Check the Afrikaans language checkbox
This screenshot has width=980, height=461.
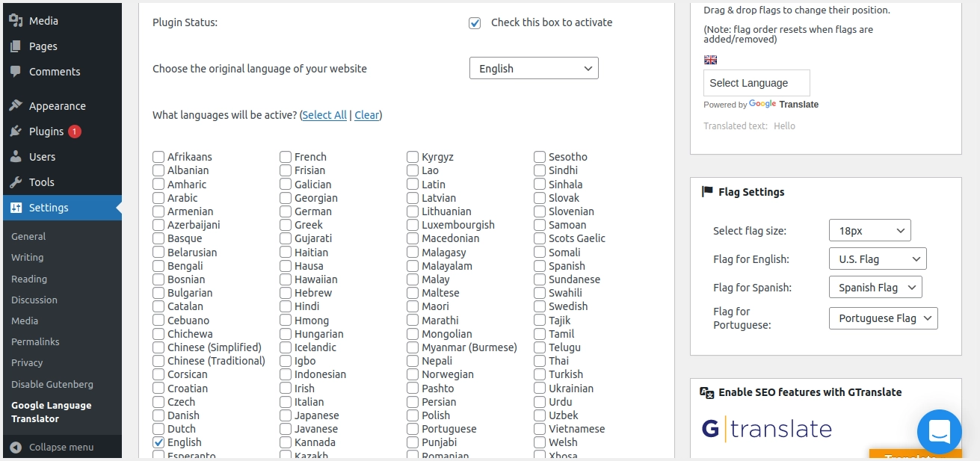pos(158,157)
